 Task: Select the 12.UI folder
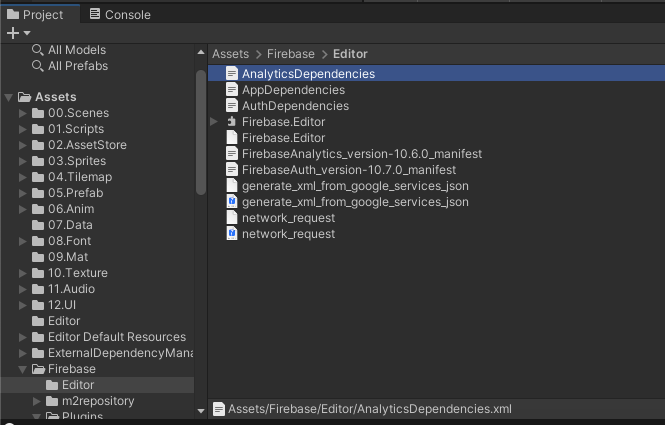click(x=62, y=305)
